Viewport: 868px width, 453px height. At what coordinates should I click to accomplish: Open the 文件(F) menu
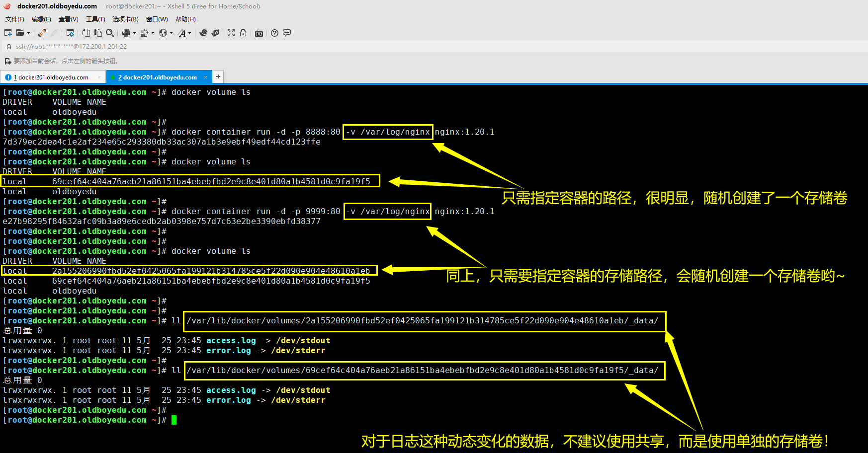[x=15, y=19]
